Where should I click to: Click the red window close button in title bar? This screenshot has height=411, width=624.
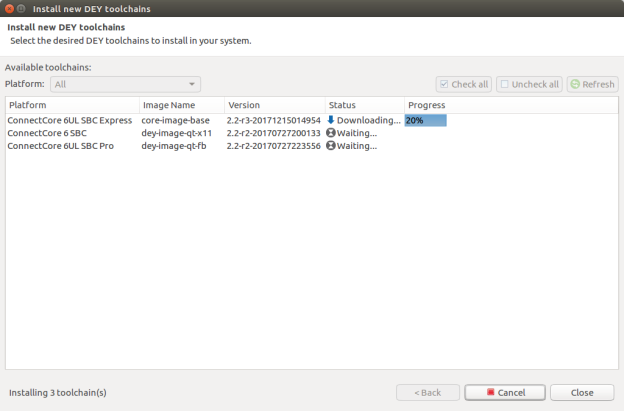[x=10, y=8]
